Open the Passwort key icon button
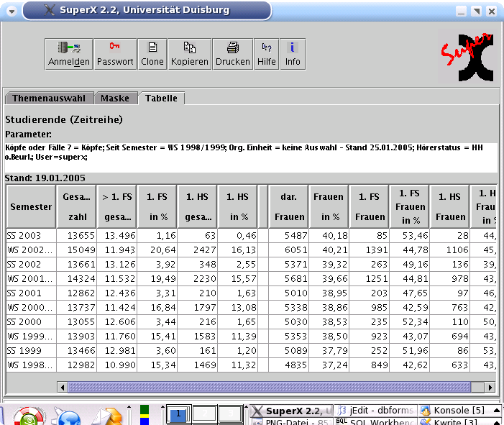This screenshot has width=504, height=425. pyautogui.click(x=115, y=54)
